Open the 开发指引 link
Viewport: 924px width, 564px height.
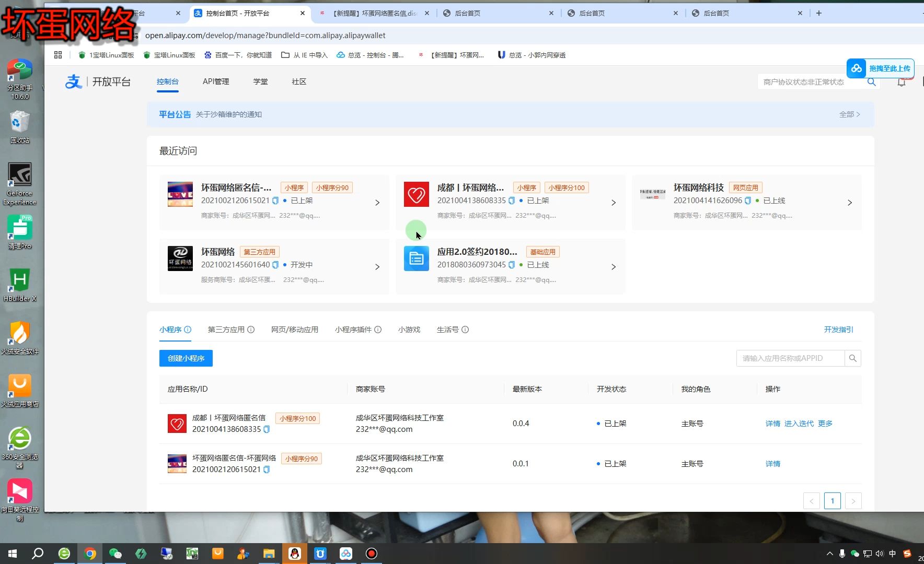point(838,330)
